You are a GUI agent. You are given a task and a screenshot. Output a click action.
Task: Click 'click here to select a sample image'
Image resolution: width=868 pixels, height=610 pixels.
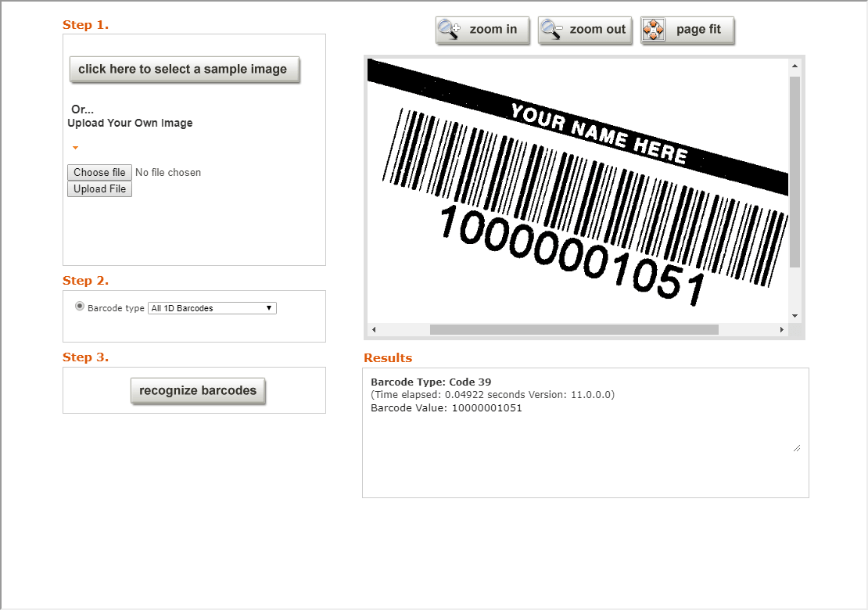click(185, 69)
